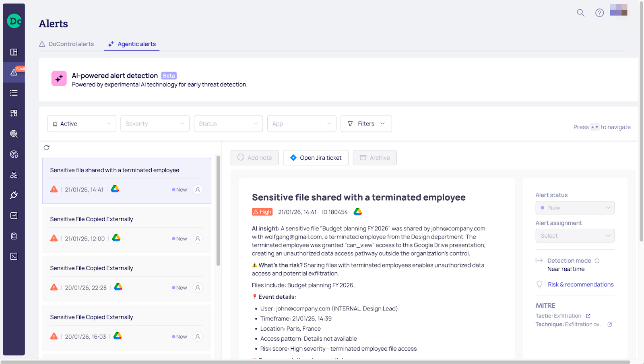The width and height of the screenshot is (644, 364).
Task: Open Risk & recommendations link
Action: (580, 284)
